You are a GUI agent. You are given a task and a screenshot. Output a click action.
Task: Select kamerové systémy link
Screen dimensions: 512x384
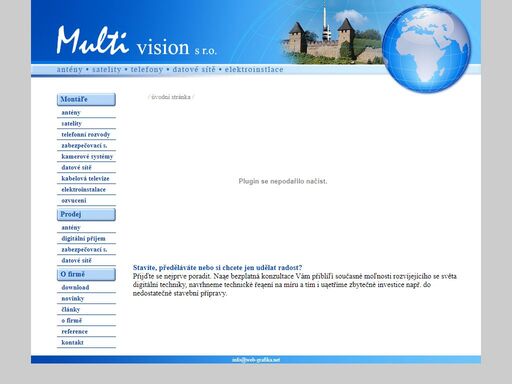[87, 157]
